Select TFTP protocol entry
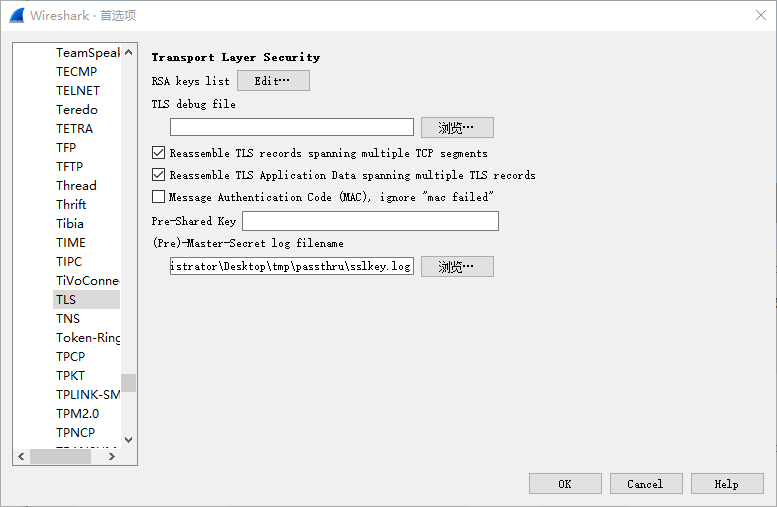 click(69, 167)
